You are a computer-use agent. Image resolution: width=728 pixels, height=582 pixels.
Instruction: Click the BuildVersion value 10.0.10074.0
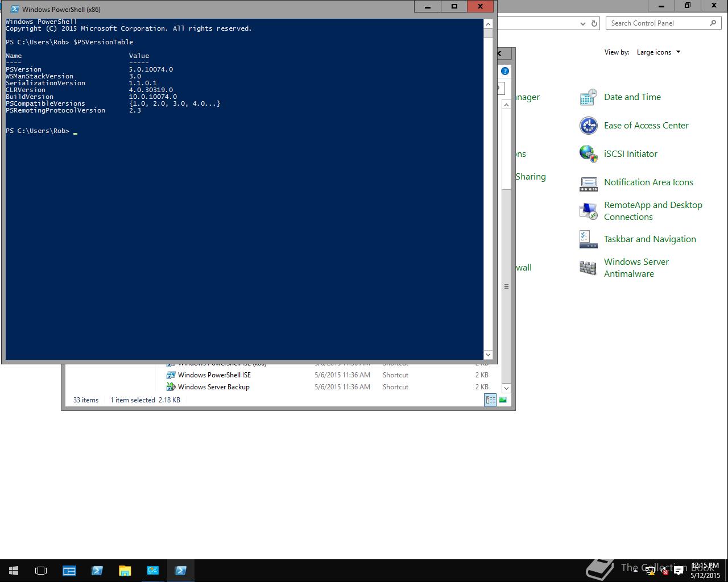click(x=153, y=97)
